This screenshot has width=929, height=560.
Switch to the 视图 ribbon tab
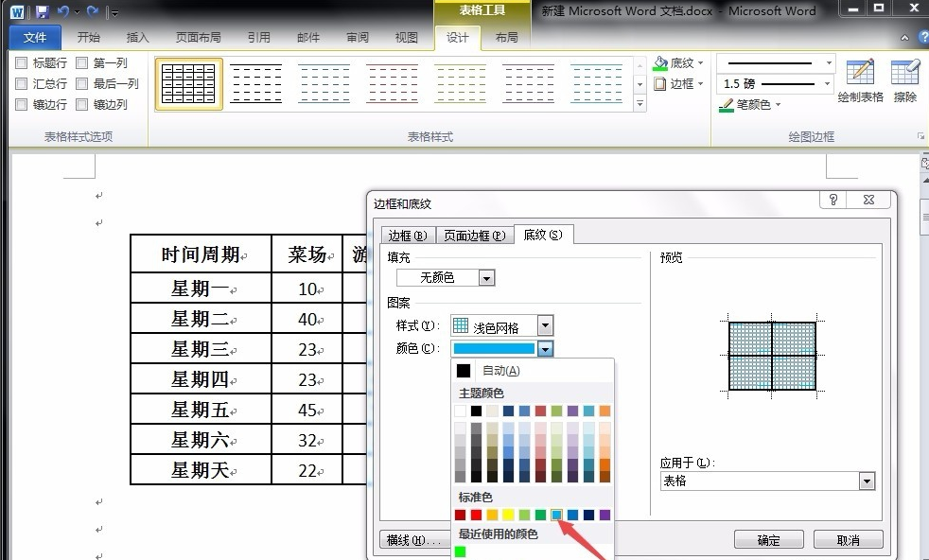(407, 37)
